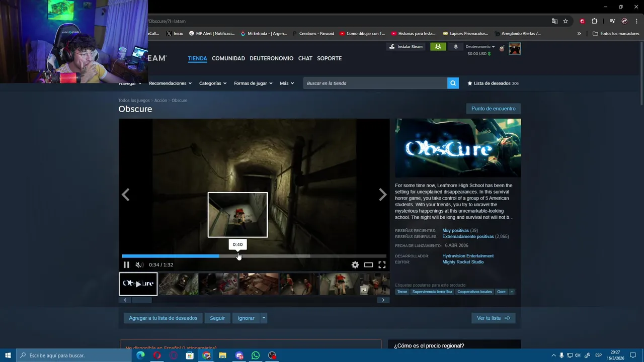Expand the Deuteronomio account dropdown
644x362 pixels.
pos(480,47)
